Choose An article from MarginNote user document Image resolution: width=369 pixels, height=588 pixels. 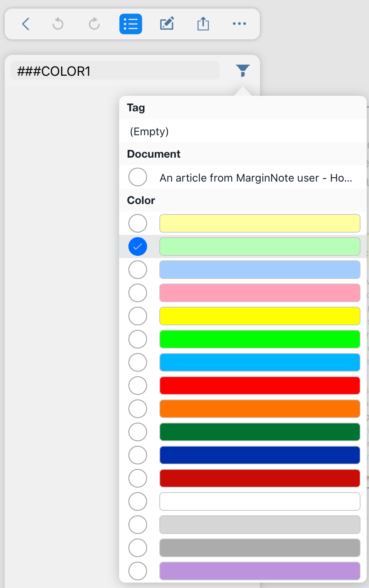tap(256, 178)
